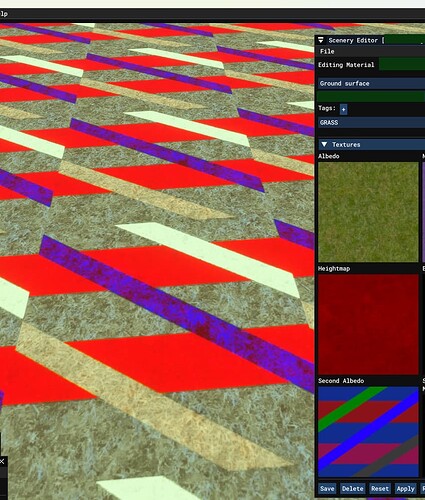
Task: Apply the material changes
Action: 405,489
